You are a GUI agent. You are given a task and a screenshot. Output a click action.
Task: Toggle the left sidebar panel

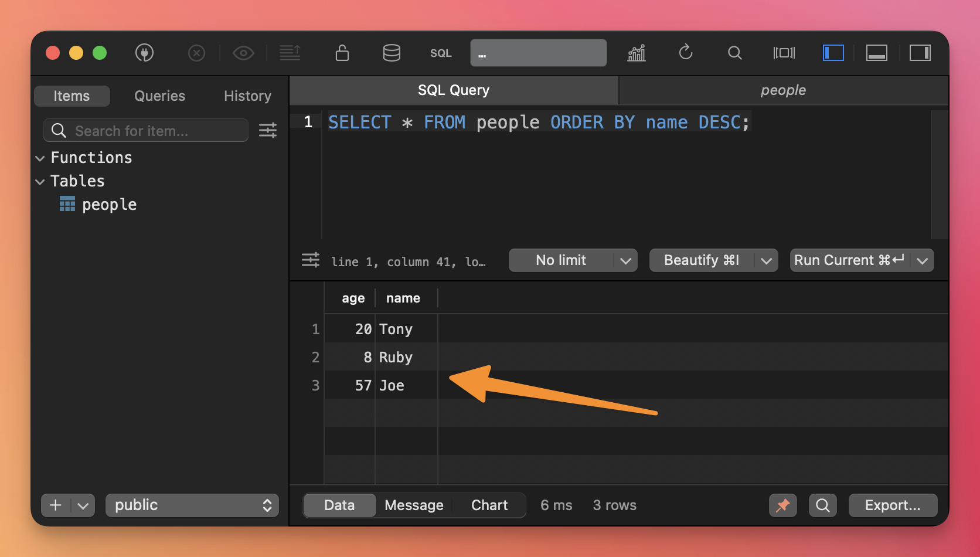833,53
